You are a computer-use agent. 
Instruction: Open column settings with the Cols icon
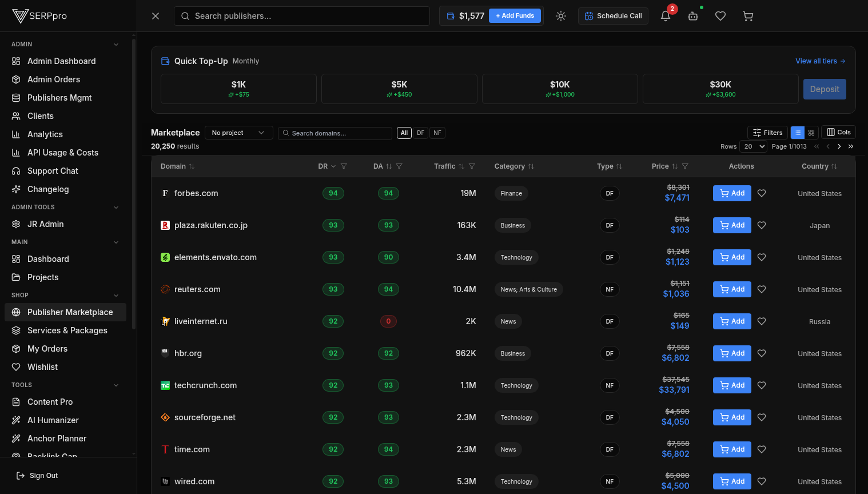838,132
